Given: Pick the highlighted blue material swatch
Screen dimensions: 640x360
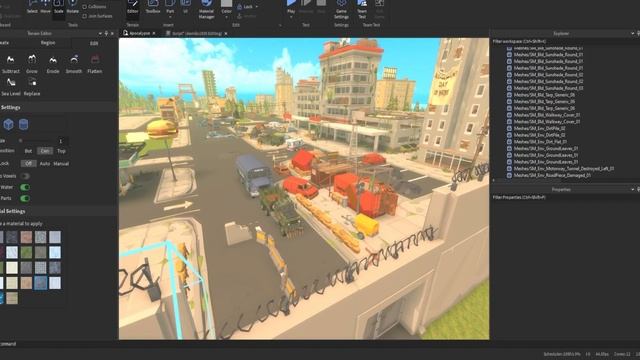Looking at the screenshot, I should (x=40, y=283).
